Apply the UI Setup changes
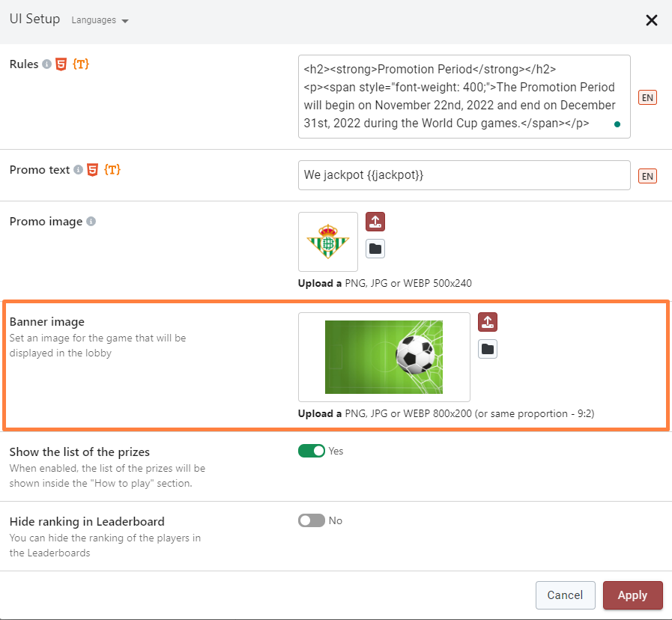The width and height of the screenshot is (672, 620). [x=632, y=595]
